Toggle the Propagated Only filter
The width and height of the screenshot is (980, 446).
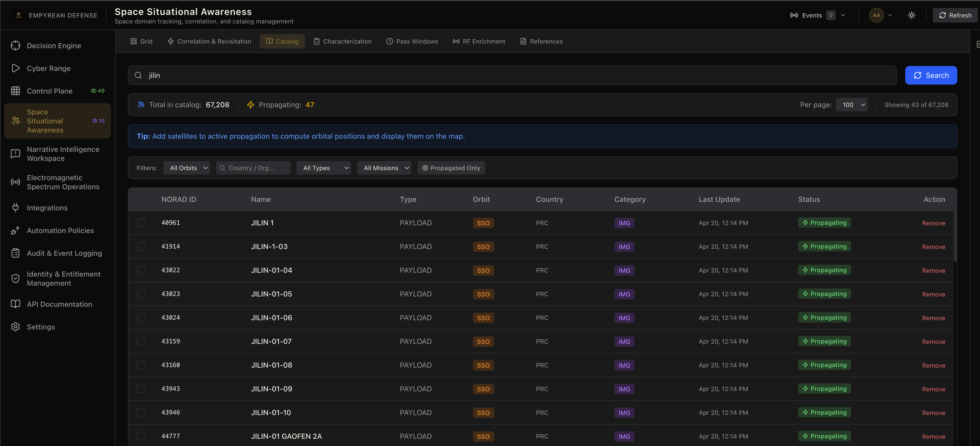click(x=451, y=168)
